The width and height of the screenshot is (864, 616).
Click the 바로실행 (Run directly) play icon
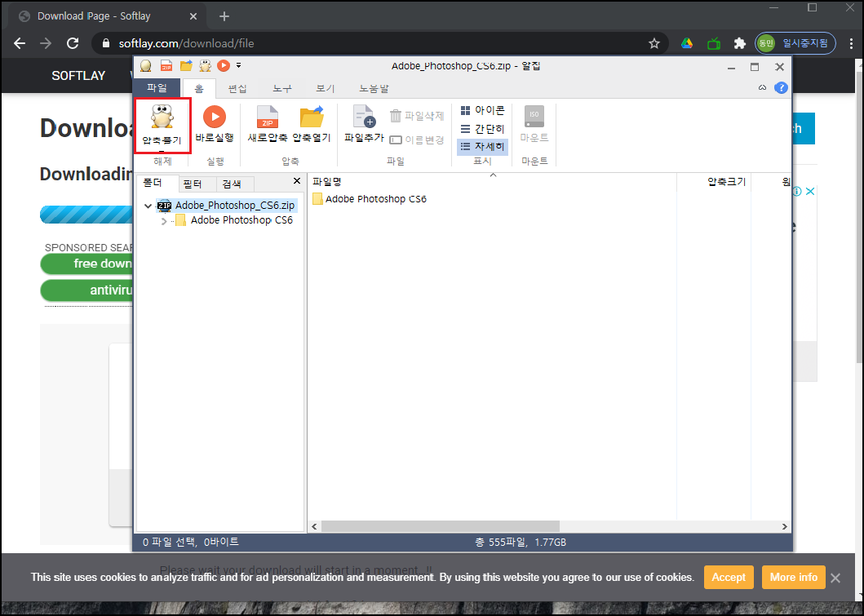click(215, 117)
